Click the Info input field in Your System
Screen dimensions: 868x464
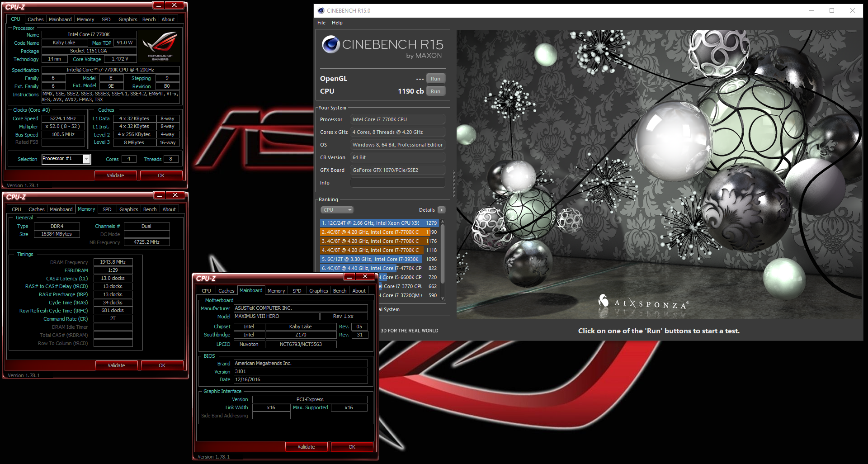tap(398, 183)
